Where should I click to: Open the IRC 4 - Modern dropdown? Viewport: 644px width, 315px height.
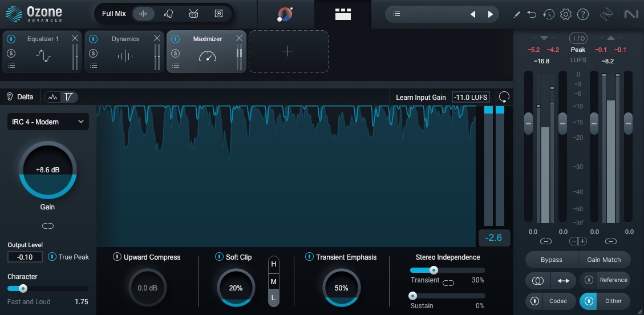[48, 122]
